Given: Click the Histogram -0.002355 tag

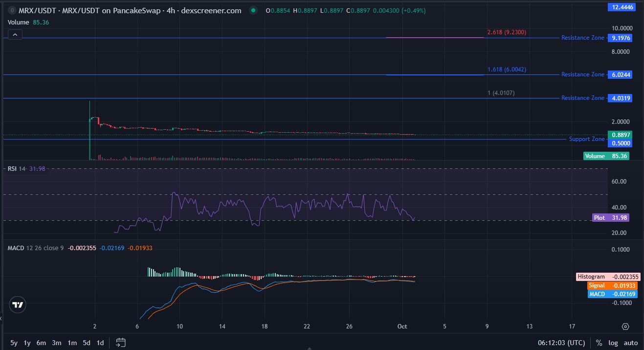Looking at the screenshot, I should 607,277.
